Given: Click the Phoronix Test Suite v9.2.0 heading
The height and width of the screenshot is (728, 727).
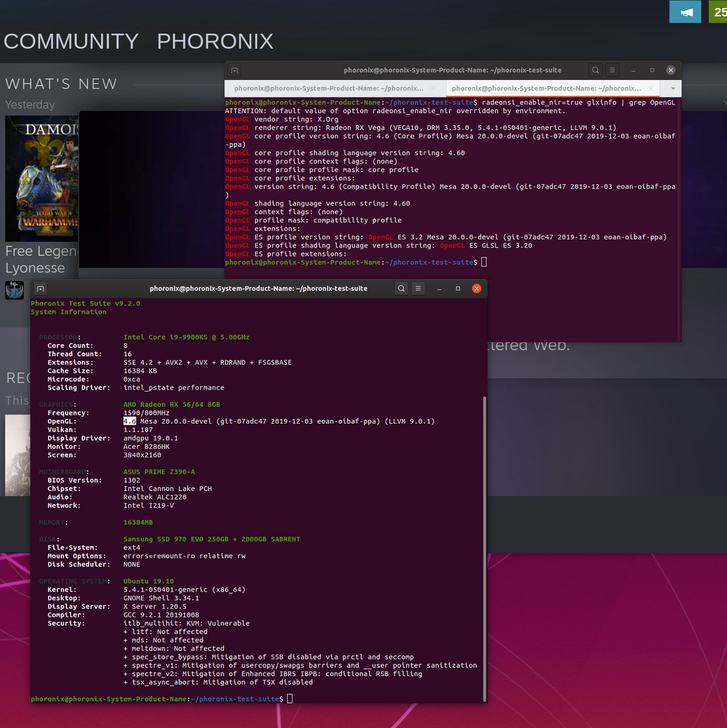Looking at the screenshot, I should click(x=86, y=303).
